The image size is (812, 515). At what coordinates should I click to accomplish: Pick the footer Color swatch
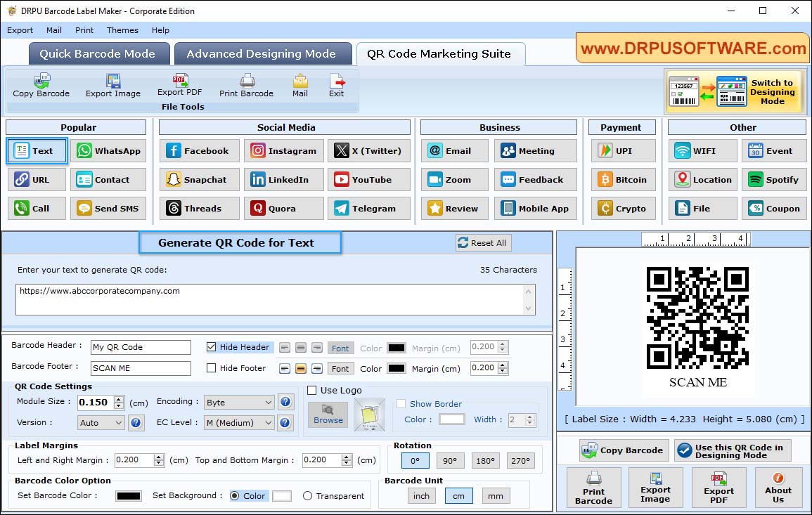pyautogui.click(x=397, y=369)
